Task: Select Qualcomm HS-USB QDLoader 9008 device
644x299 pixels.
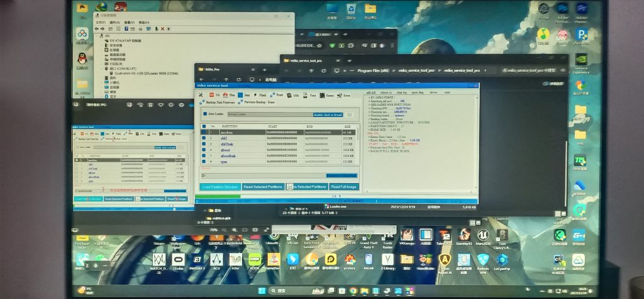Action: click(144, 73)
